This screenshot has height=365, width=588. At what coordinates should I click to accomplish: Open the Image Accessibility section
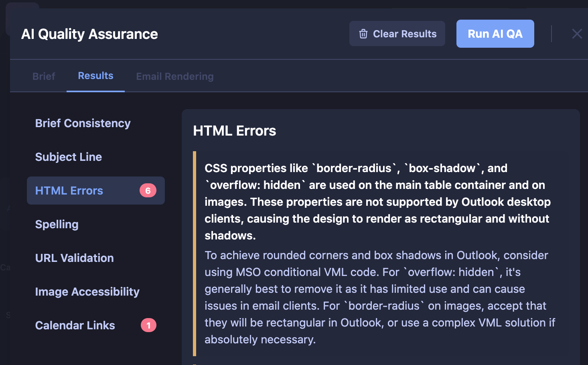coord(87,292)
